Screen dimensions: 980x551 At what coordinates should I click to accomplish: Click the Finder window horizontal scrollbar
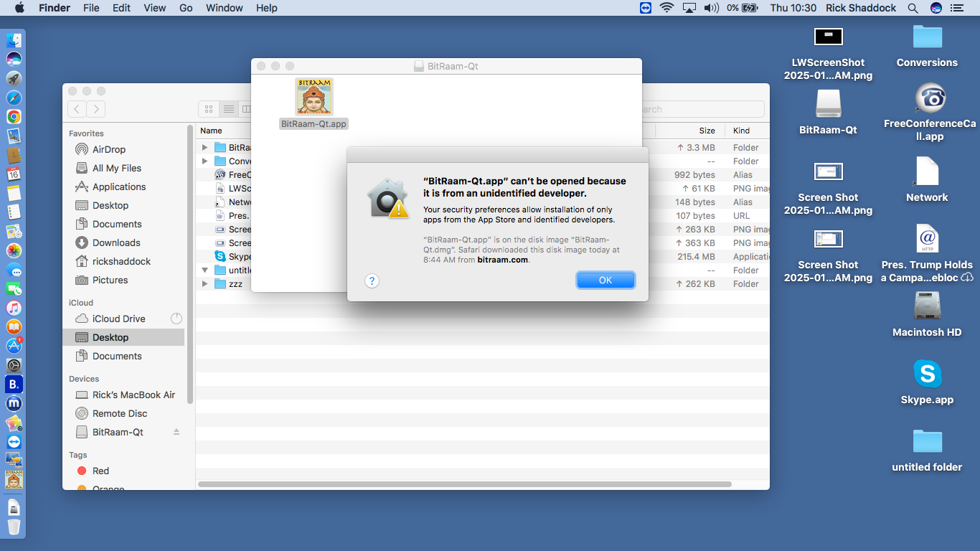point(464,484)
